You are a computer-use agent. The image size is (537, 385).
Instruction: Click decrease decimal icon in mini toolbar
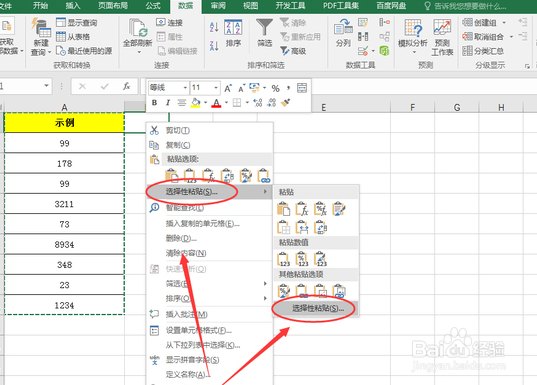point(272,102)
